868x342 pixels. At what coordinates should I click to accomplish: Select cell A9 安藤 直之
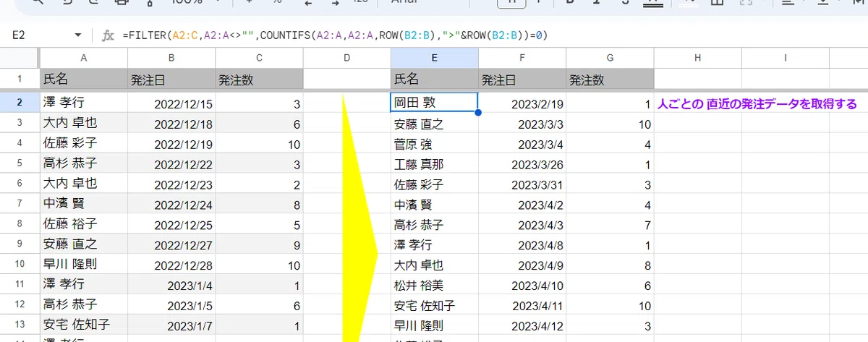tap(84, 244)
